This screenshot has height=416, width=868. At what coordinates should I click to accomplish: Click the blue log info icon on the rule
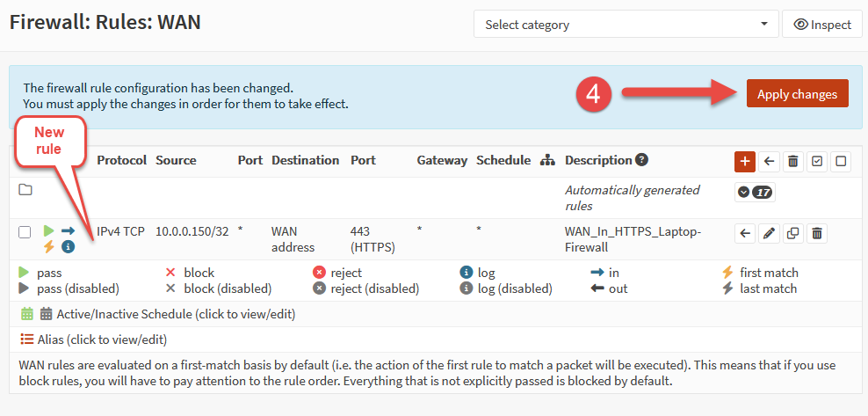(x=68, y=247)
